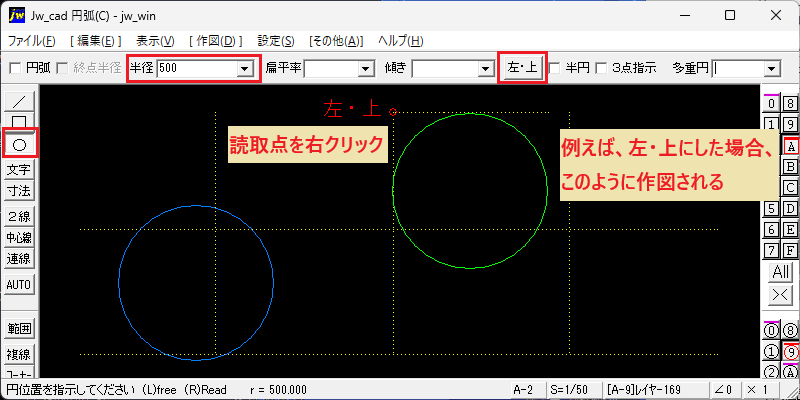
Task: Click the 傾き value field
Action: (445, 68)
